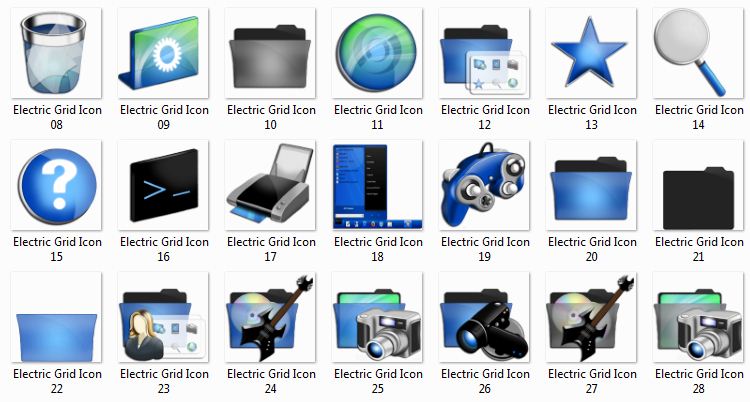Click the start menu screenshot icon 18
The width and height of the screenshot is (750, 402).
[377, 185]
